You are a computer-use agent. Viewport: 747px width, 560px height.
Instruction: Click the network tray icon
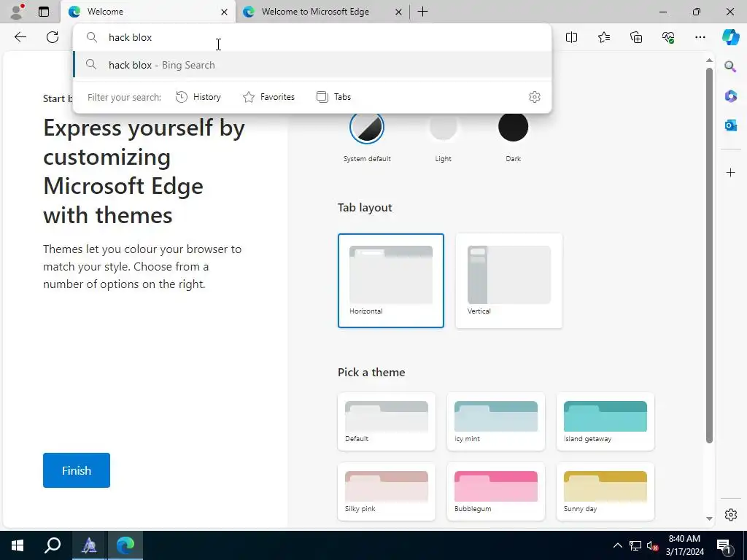coord(635,545)
